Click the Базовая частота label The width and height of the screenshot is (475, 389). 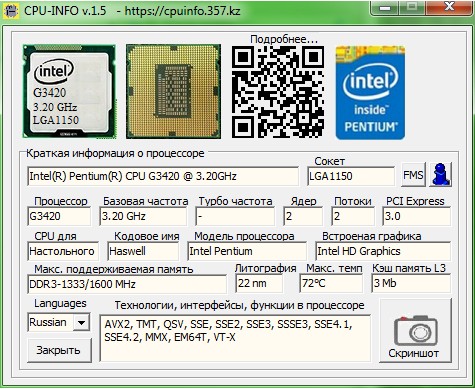(x=145, y=201)
